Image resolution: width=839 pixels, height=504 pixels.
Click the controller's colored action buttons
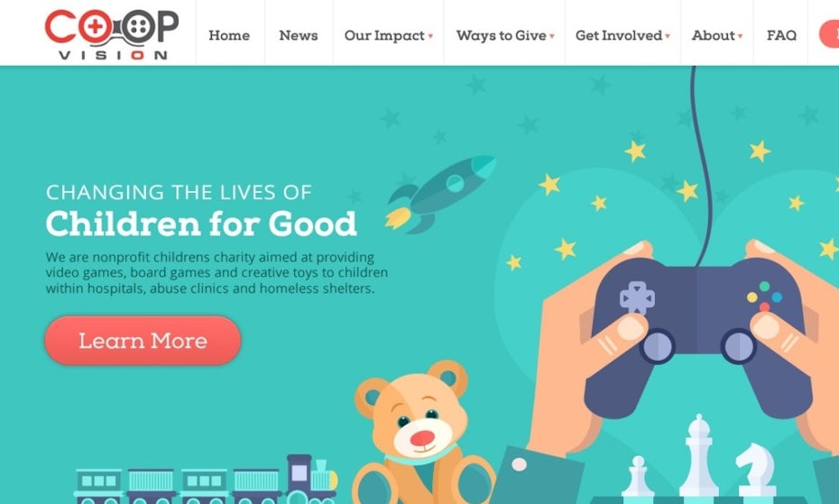(x=765, y=297)
